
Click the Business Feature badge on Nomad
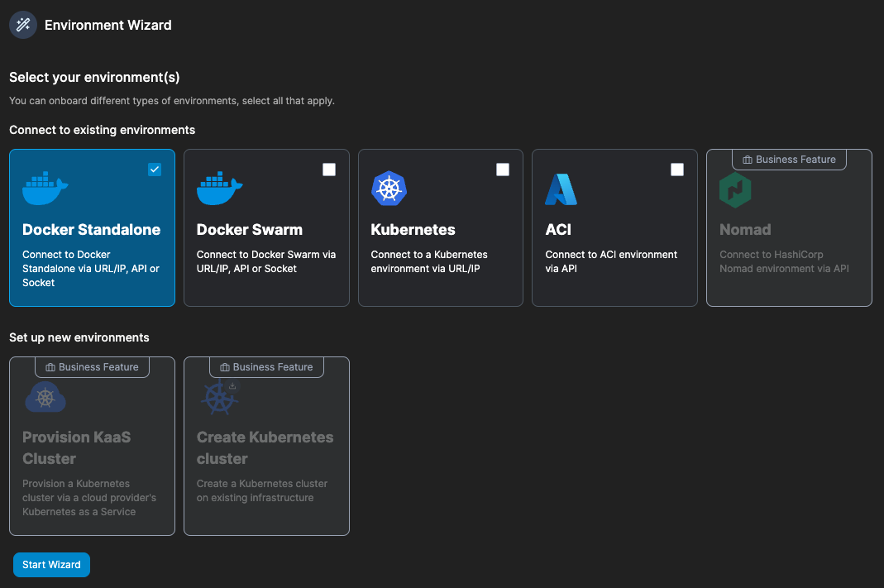pos(788,160)
